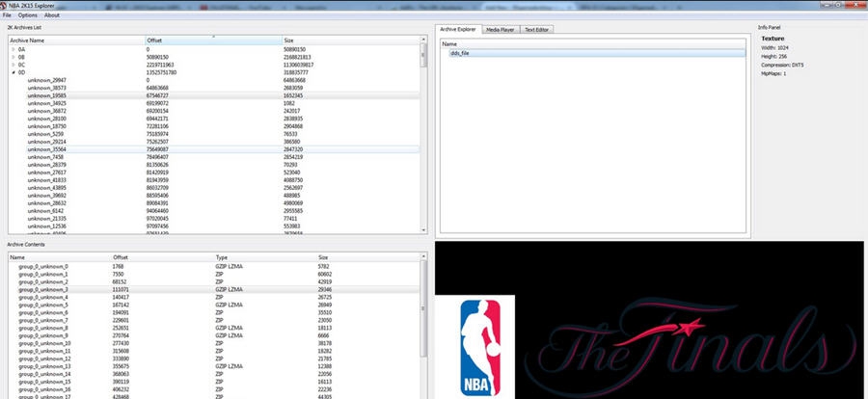Select group_0_unknown_12 in Archive Contents
The image size is (868, 399).
tap(44, 359)
